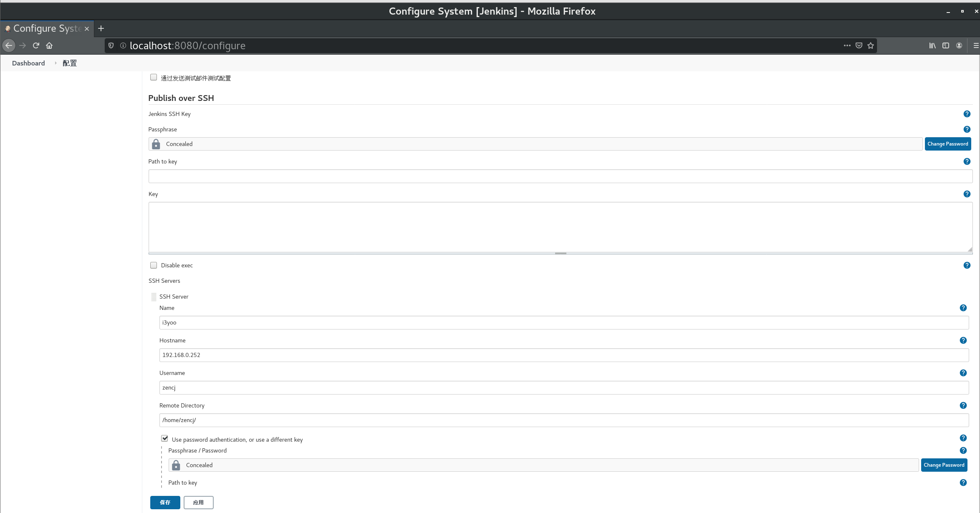
Task: Toggle the Disable exec checkbox
Action: (x=154, y=265)
